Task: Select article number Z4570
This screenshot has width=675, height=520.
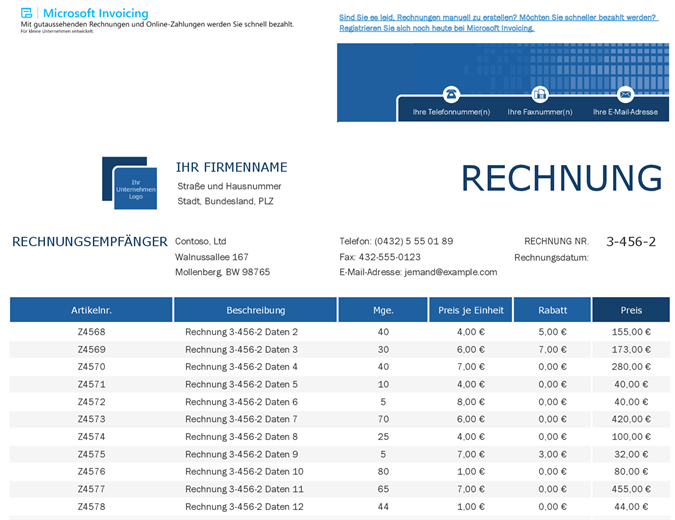Action: click(91, 367)
